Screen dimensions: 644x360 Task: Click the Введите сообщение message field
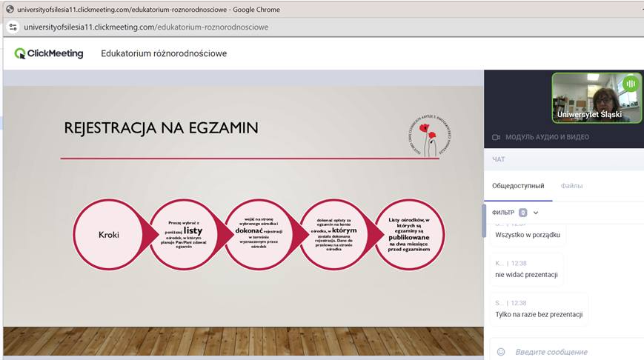coord(571,352)
